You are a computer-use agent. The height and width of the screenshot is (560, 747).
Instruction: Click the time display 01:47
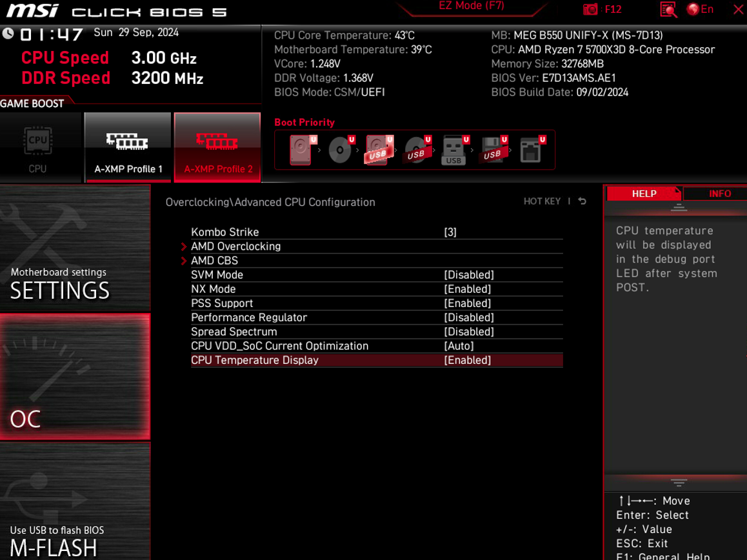point(52,34)
